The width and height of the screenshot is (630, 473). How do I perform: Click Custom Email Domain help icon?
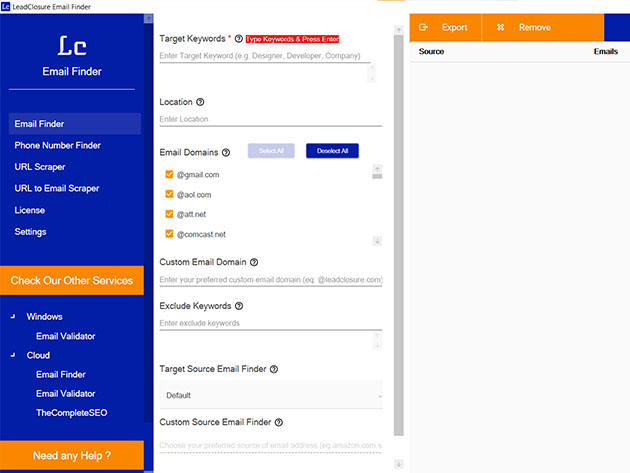point(254,262)
